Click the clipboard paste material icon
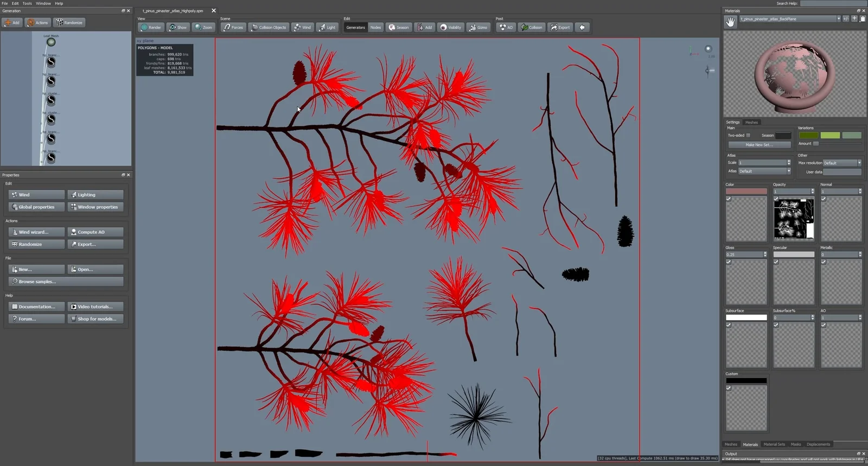 click(x=863, y=18)
